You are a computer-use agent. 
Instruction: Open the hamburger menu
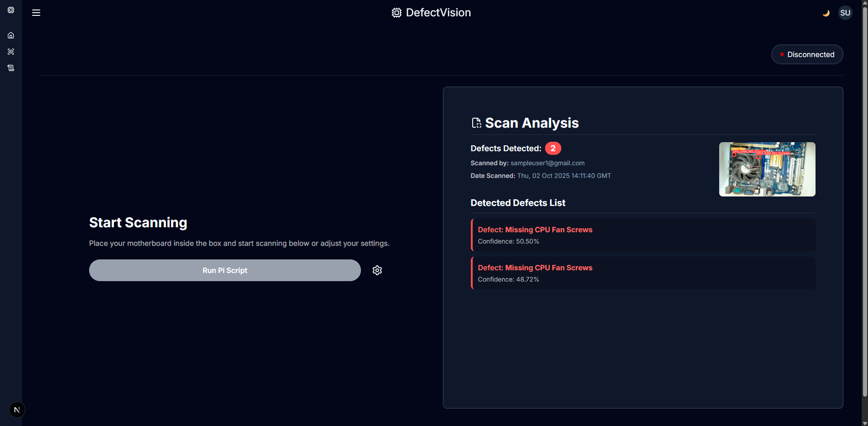click(x=36, y=13)
